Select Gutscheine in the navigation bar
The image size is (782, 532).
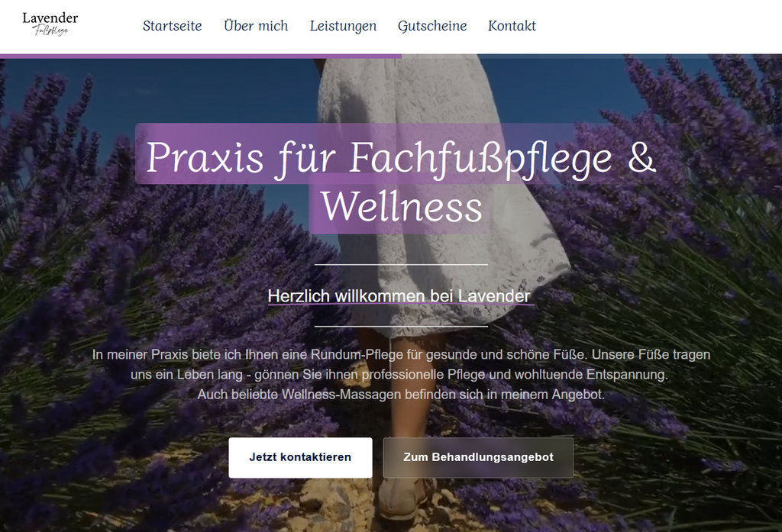(x=432, y=26)
